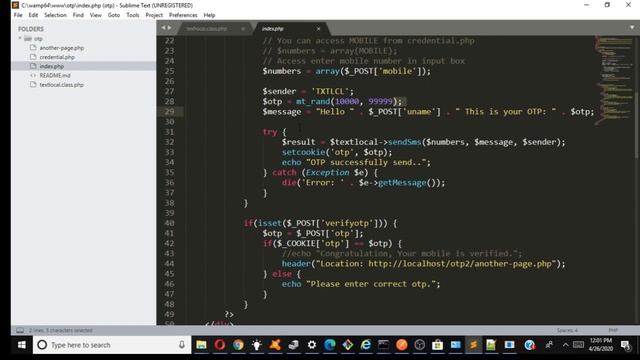Close the textlocal.class.php tab
Image resolution: width=640 pixels, height=360 pixels.
[243, 29]
